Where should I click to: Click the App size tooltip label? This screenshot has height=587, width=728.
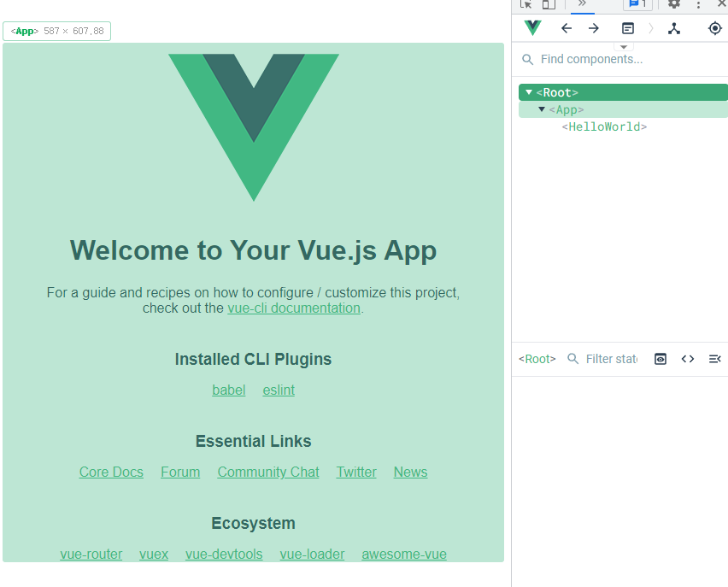point(56,31)
